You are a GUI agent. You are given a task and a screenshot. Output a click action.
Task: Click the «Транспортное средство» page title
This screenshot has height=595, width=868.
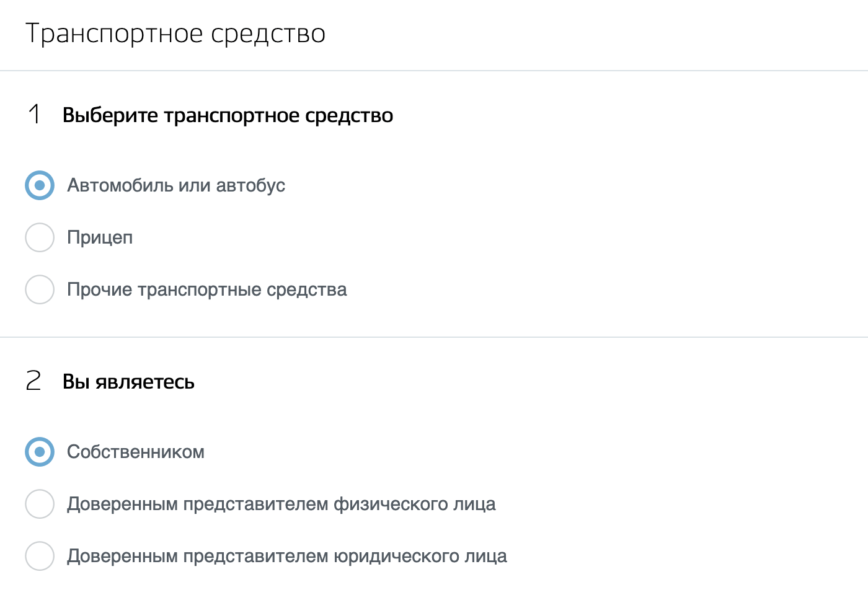pyautogui.click(x=175, y=33)
